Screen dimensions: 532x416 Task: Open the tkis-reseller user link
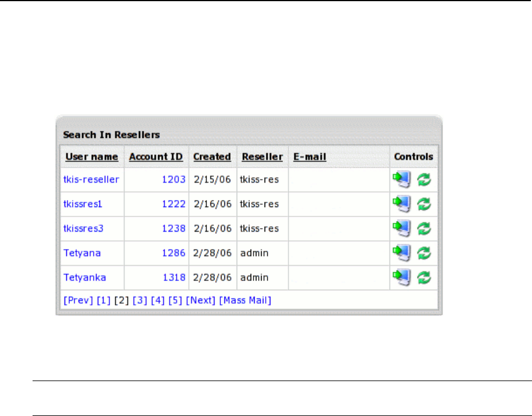pos(91,179)
